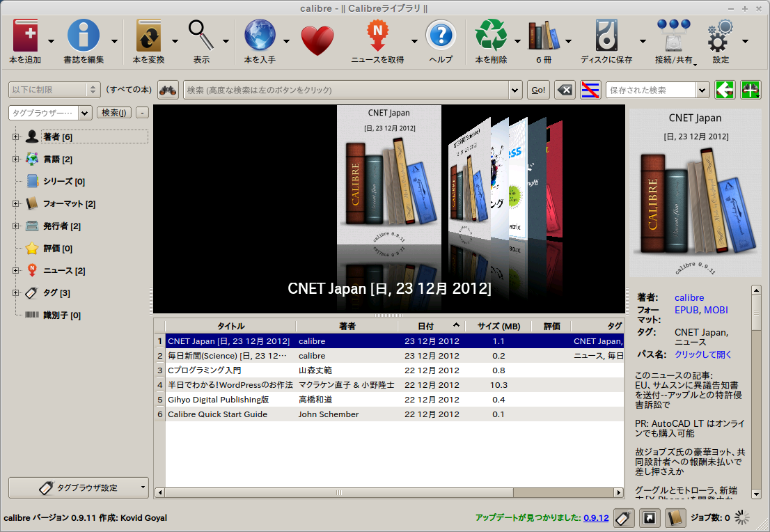
Task: Click the 表示 magnifier view icon
Action: tap(201, 36)
